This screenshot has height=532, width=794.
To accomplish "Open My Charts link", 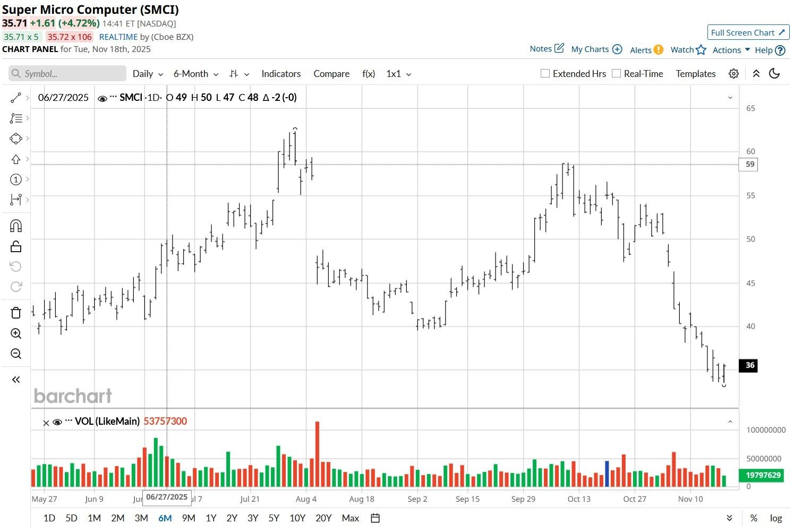I will (596, 49).
